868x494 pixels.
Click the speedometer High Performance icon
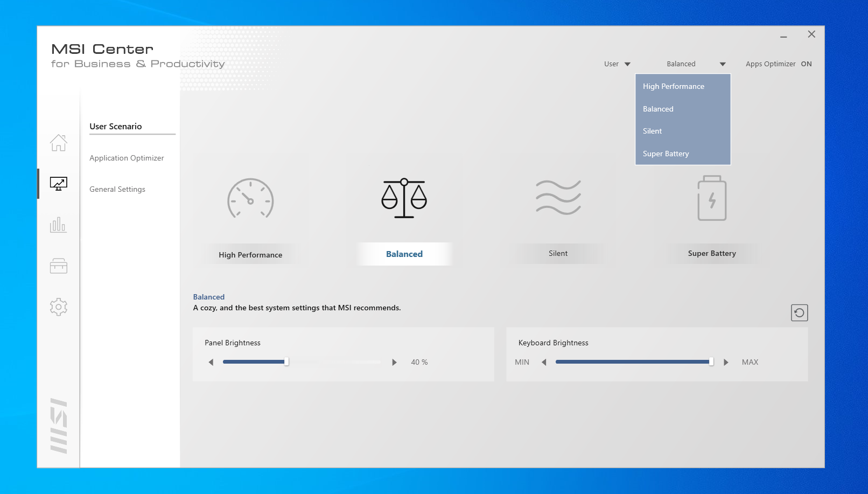250,198
